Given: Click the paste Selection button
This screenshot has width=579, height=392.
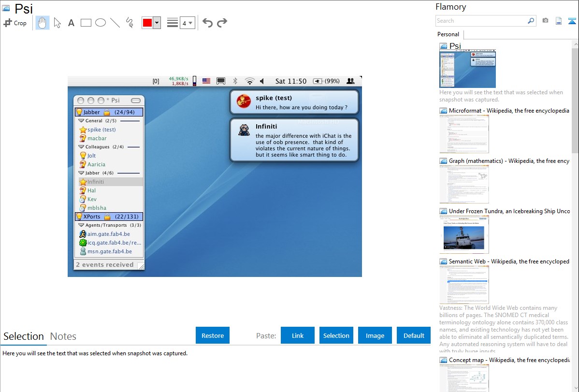Looking at the screenshot, I should point(336,335).
